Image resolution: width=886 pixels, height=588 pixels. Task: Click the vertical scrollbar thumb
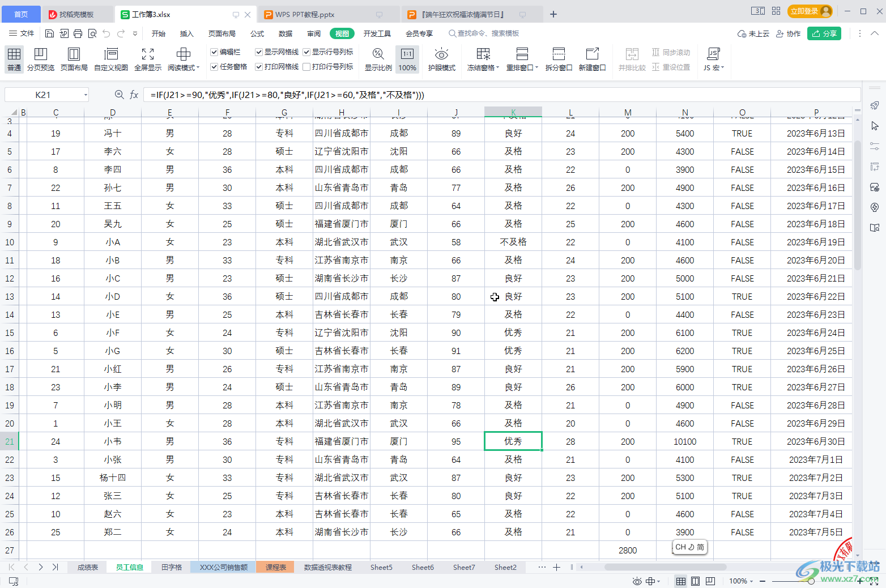point(858,205)
